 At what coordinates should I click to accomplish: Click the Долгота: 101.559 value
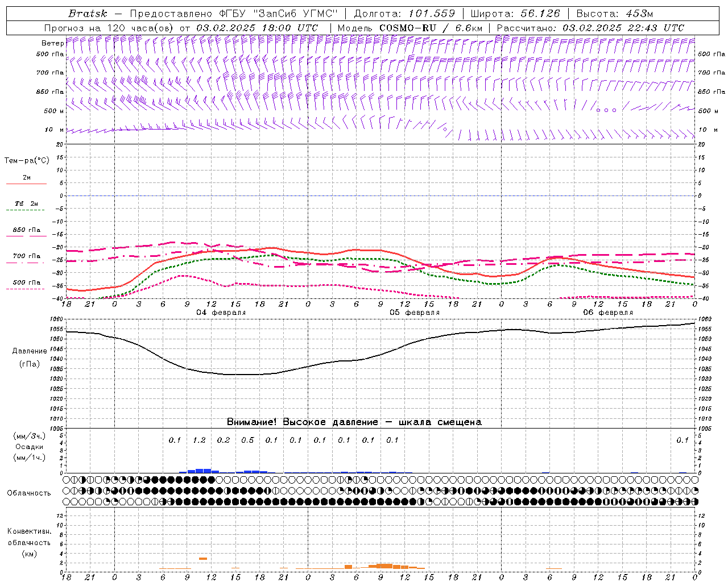coord(404,14)
